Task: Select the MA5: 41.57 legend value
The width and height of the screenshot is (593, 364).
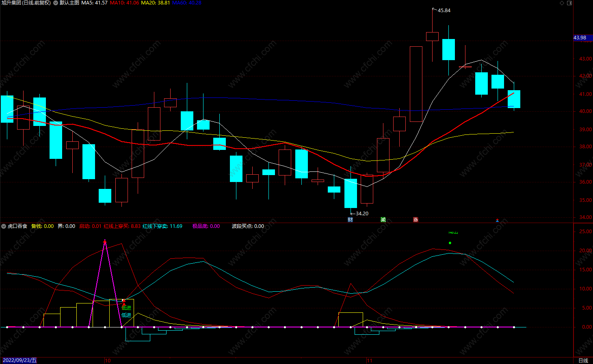Action: pyautogui.click(x=94, y=3)
